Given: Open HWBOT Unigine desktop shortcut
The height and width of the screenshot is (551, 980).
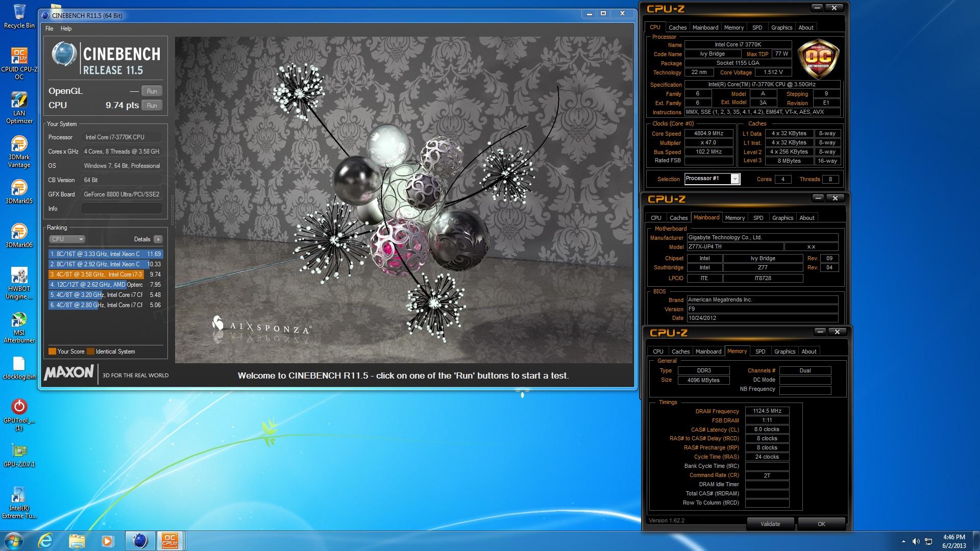Looking at the screenshot, I should coord(19,283).
